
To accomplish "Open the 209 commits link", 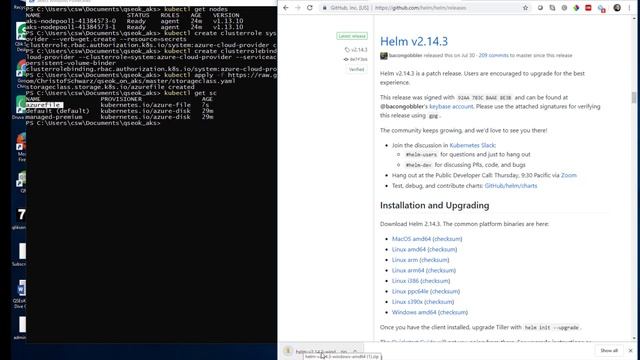I will point(493,56).
